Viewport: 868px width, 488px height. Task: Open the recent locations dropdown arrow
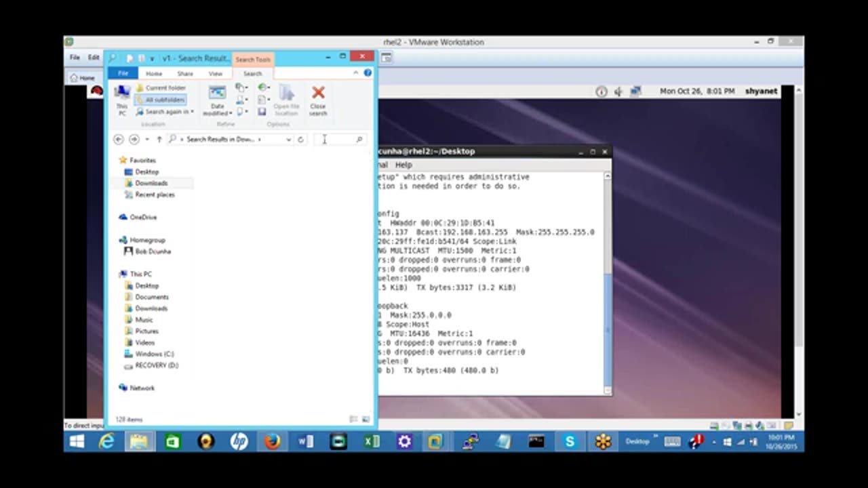click(146, 139)
